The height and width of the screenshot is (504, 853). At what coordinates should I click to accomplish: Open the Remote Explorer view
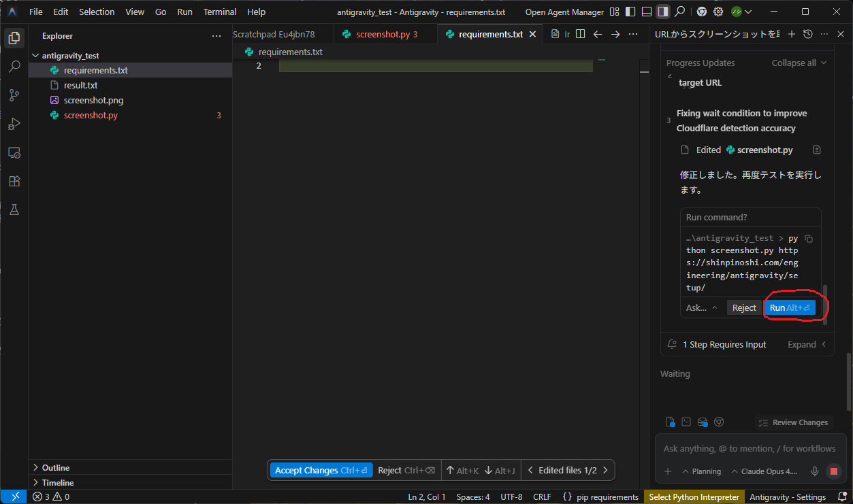click(14, 152)
